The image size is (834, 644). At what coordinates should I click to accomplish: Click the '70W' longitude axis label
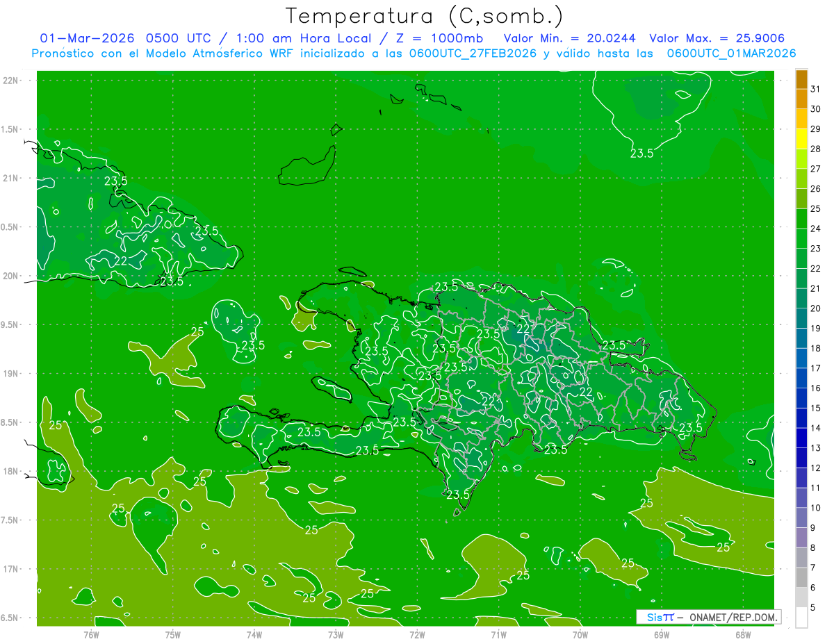(x=580, y=634)
